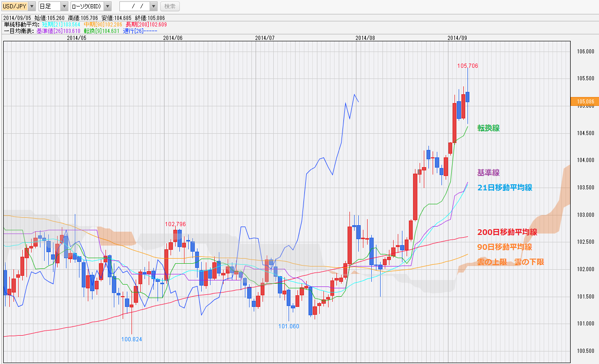599x364 pixels.
Task: Select the 終値:105.086 close price text
Action: [x=151, y=18]
